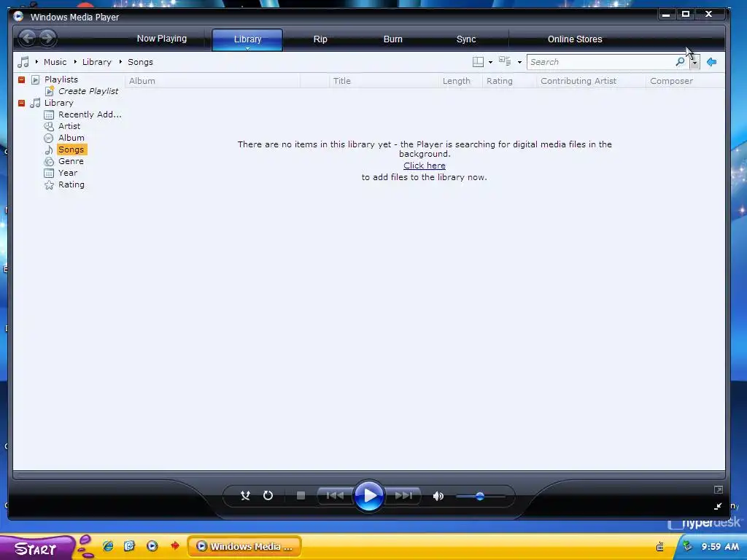Open the Year view in the tree
This screenshot has width=747, height=560.
pos(68,173)
